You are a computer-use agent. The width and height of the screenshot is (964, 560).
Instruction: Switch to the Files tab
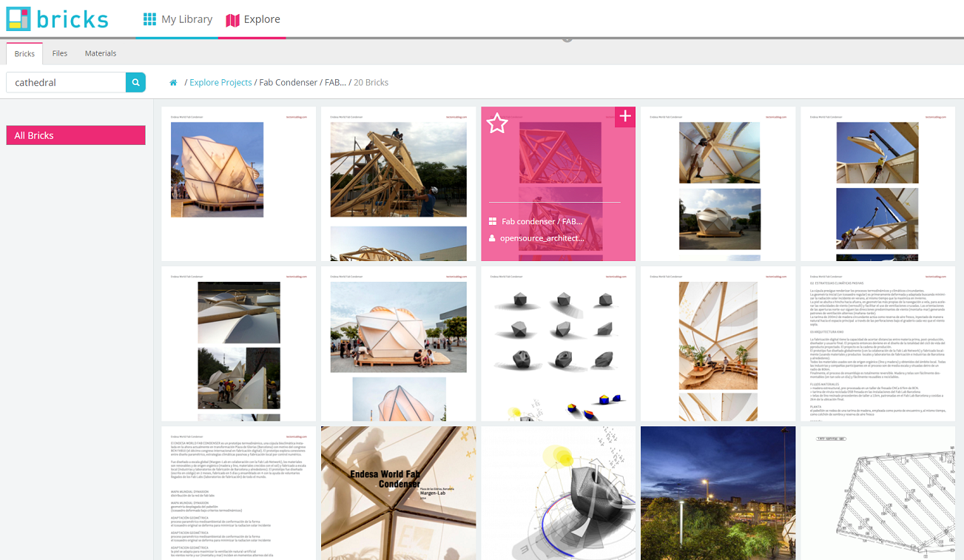pyautogui.click(x=60, y=54)
